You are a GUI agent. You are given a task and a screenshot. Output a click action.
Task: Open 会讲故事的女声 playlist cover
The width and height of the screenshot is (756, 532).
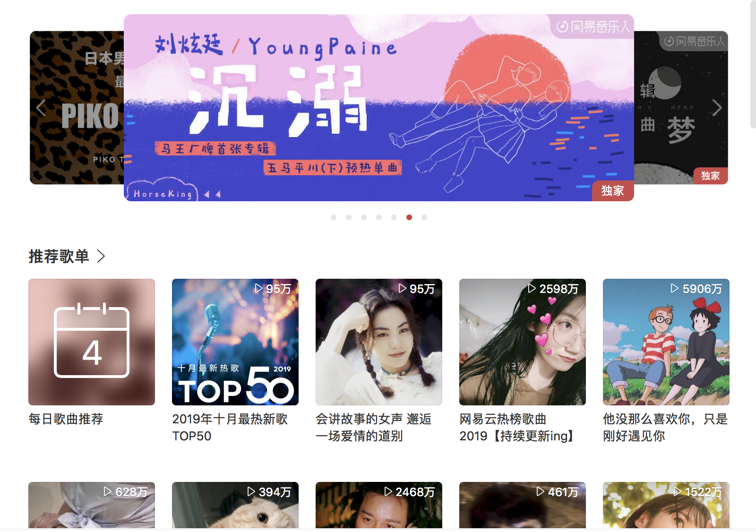(x=379, y=342)
